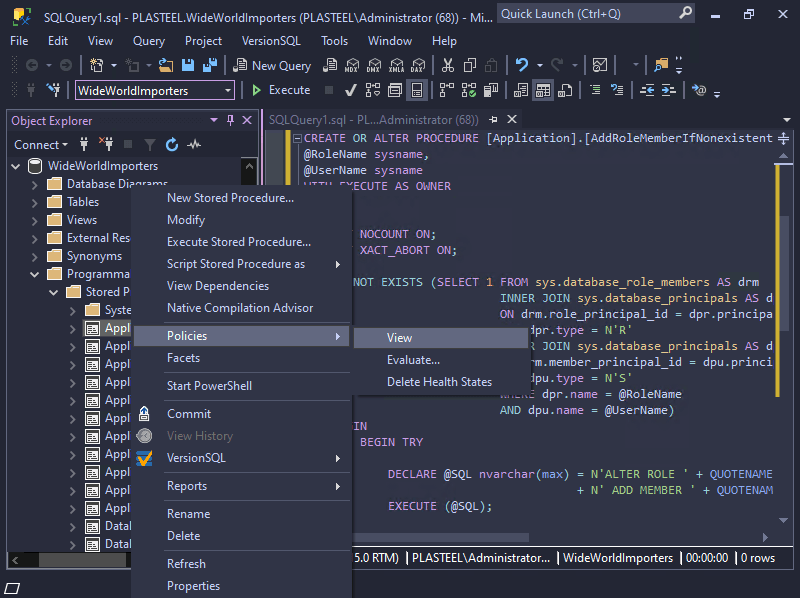Open the Query menu
This screenshot has width=800, height=598.
(x=149, y=41)
